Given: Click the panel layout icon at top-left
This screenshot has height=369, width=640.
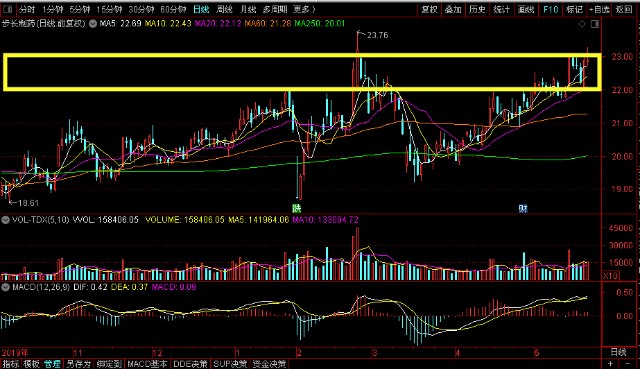Looking at the screenshot, I should coord(7,9).
